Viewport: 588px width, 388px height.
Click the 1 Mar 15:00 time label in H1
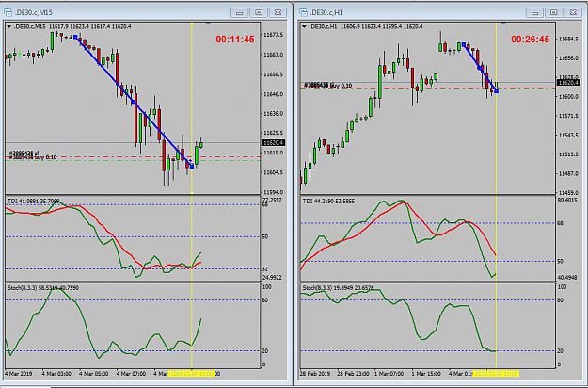pos(425,374)
